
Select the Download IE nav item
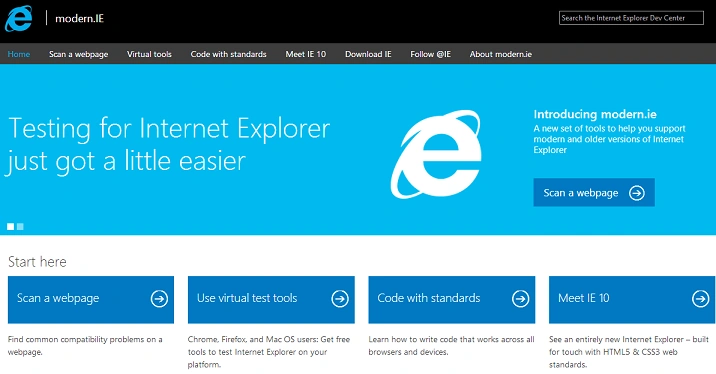point(368,54)
